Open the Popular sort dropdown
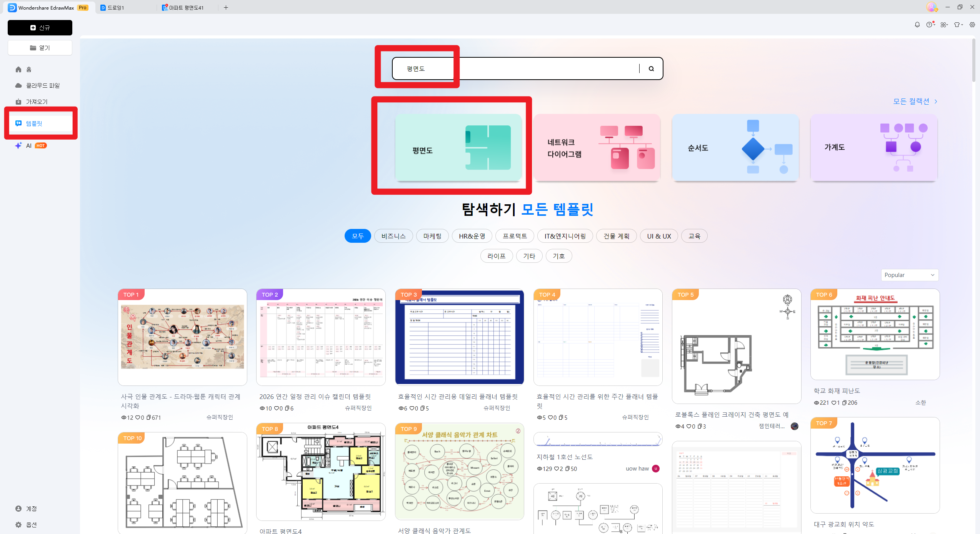Screen dimensions: 980x534 (x=910, y=275)
